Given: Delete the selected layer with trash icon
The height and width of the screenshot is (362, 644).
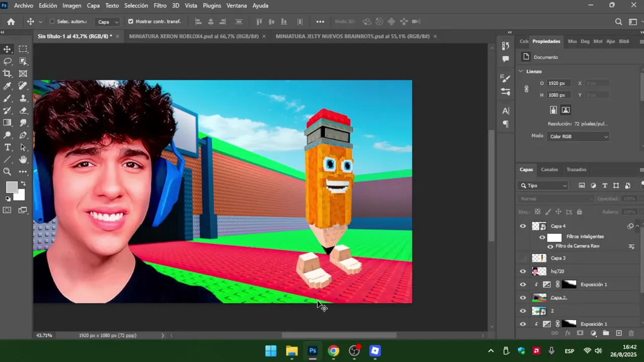Looking at the screenshot, I should (631, 333).
